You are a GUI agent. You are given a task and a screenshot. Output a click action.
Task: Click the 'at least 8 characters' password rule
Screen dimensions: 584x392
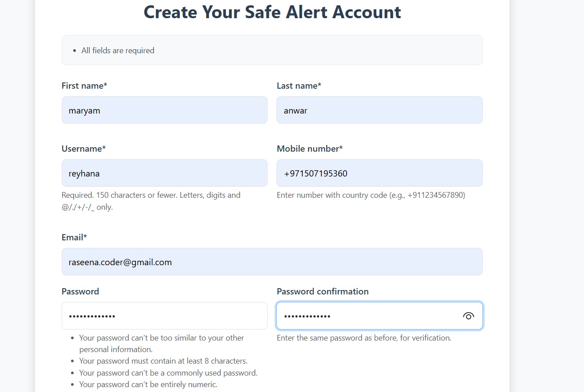163,361
